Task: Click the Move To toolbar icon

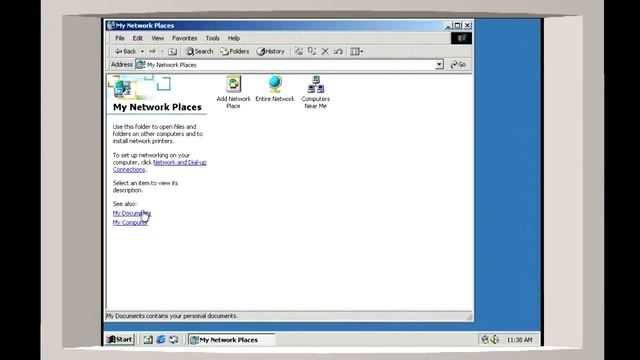Action: pyautogui.click(x=299, y=51)
